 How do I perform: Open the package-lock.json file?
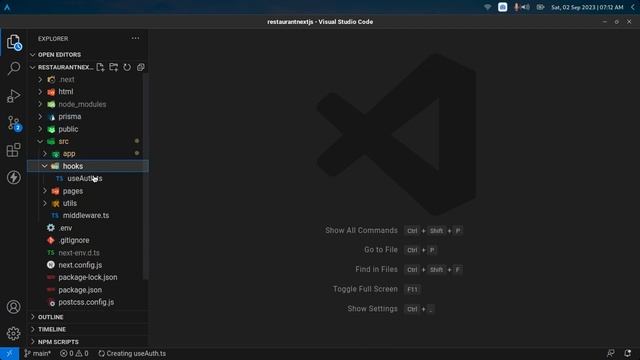pos(87,278)
